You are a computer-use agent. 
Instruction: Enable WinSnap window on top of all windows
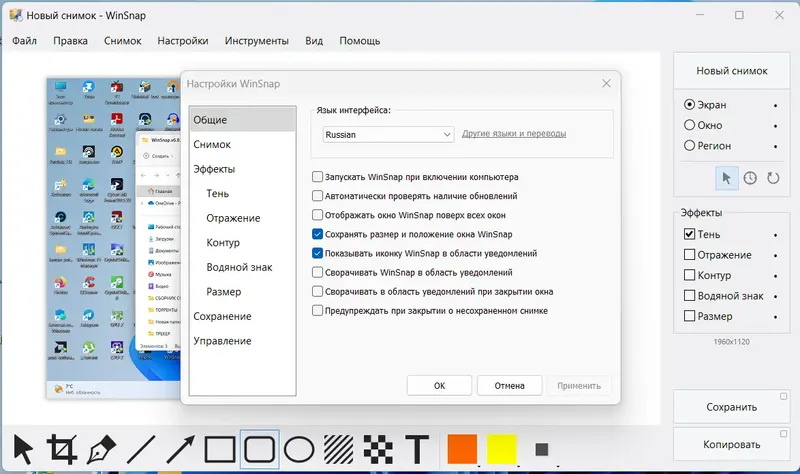pyautogui.click(x=317, y=215)
